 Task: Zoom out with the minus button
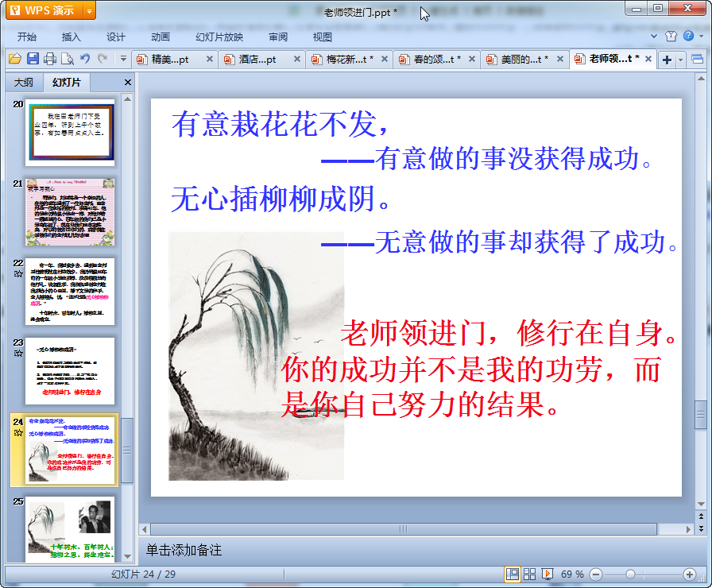coord(596,574)
